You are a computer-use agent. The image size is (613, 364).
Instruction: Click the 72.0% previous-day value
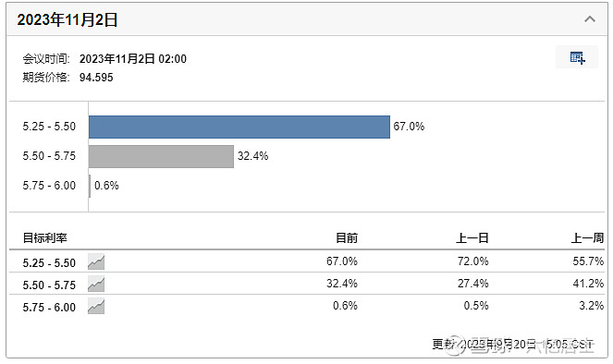pyautogui.click(x=473, y=261)
